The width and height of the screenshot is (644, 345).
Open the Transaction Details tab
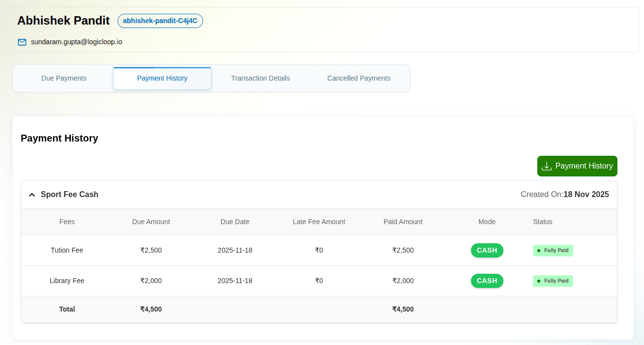(x=261, y=78)
